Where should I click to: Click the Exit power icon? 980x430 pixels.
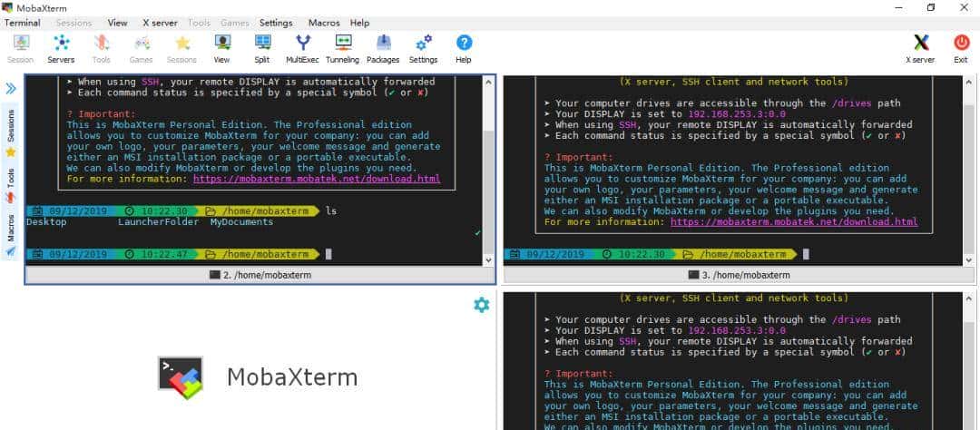(961, 48)
